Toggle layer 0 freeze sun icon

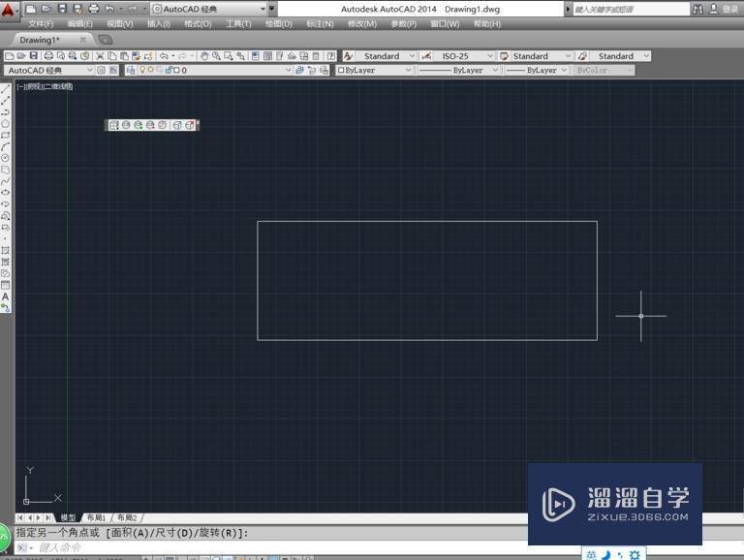tap(150, 70)
